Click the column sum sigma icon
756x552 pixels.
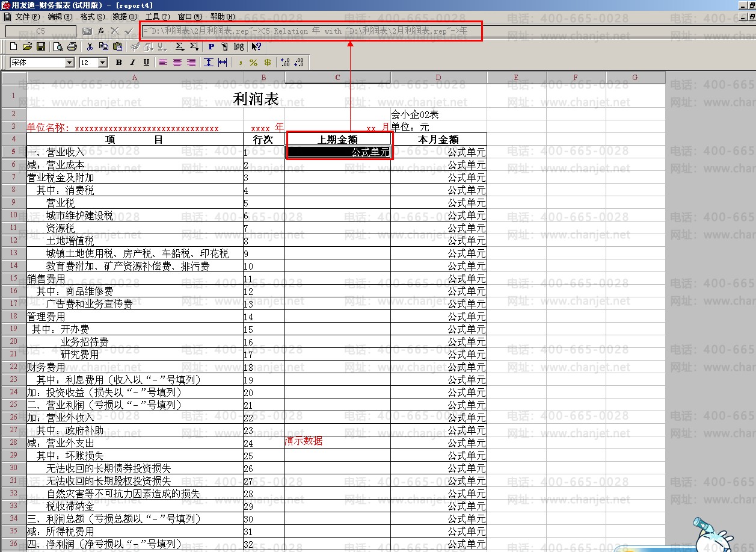pyautogui.click(x=194, y=46)
